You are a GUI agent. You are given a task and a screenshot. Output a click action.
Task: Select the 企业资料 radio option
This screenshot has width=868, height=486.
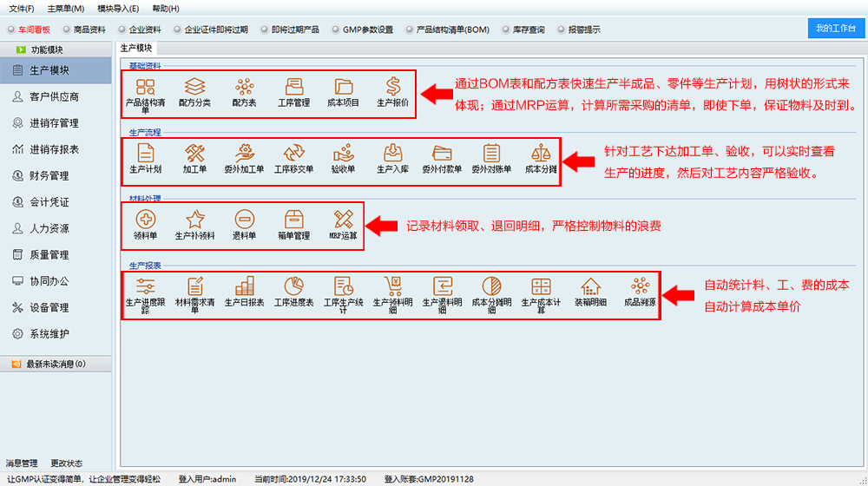[122, 30]
